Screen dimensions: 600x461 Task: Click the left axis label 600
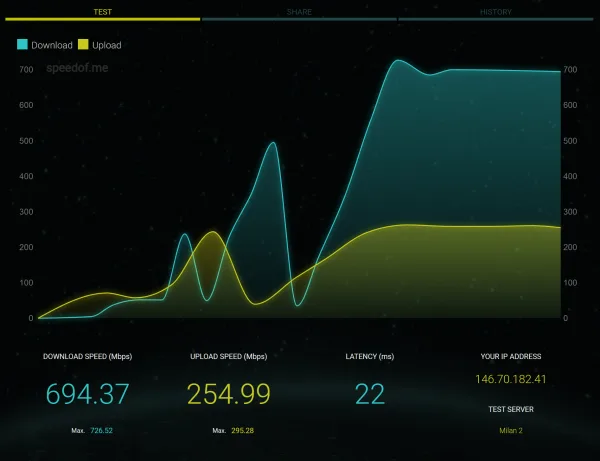coord(26,105)
